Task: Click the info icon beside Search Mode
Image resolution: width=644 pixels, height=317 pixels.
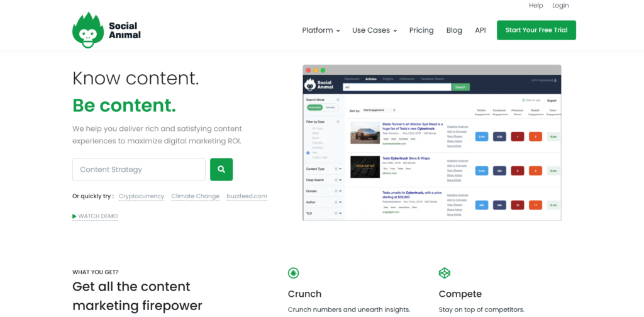Action: tap(338, 100)
